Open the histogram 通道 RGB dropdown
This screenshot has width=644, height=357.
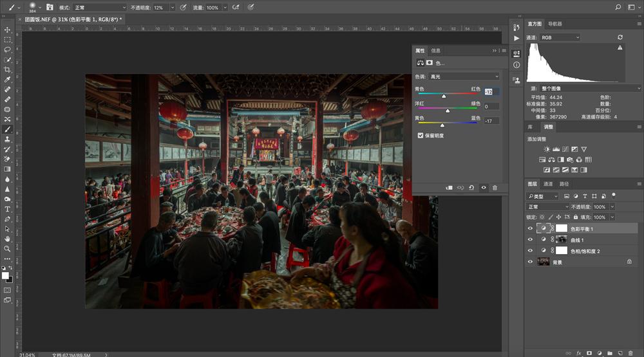point(559,38)
